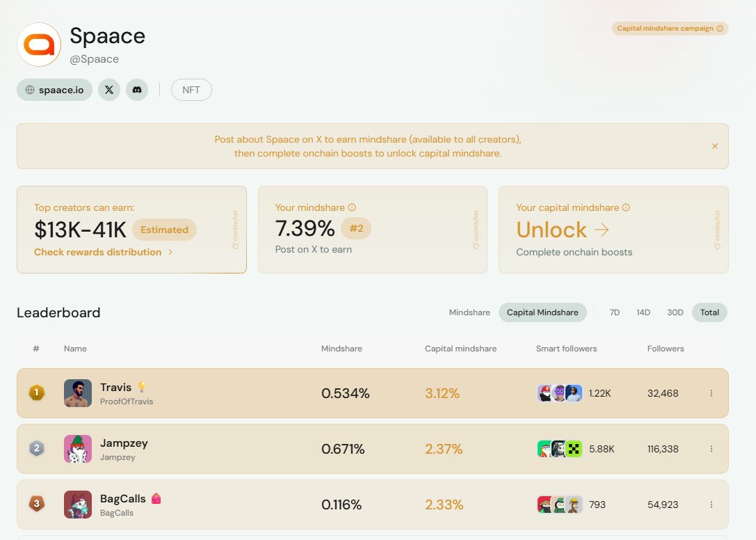Screen dimensions: 756x540
Task: Click Travis's 32,468 followers count
Action: coord(663,393)
